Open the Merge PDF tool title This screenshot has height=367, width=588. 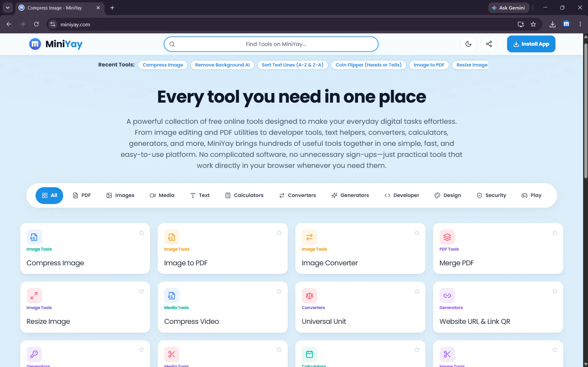456,263
